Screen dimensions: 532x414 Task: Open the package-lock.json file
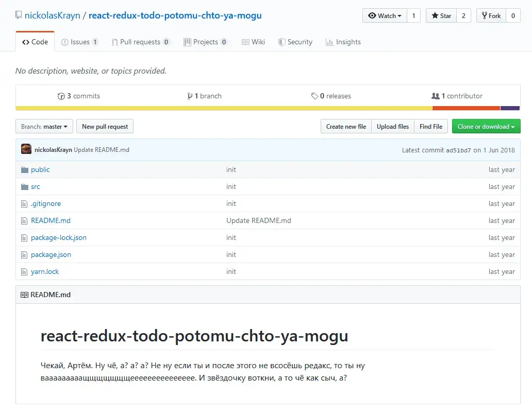(x=59, y=237)
